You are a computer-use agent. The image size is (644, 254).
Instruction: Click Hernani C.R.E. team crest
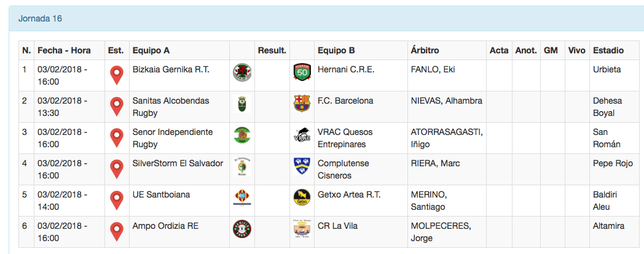coord(302,73)
